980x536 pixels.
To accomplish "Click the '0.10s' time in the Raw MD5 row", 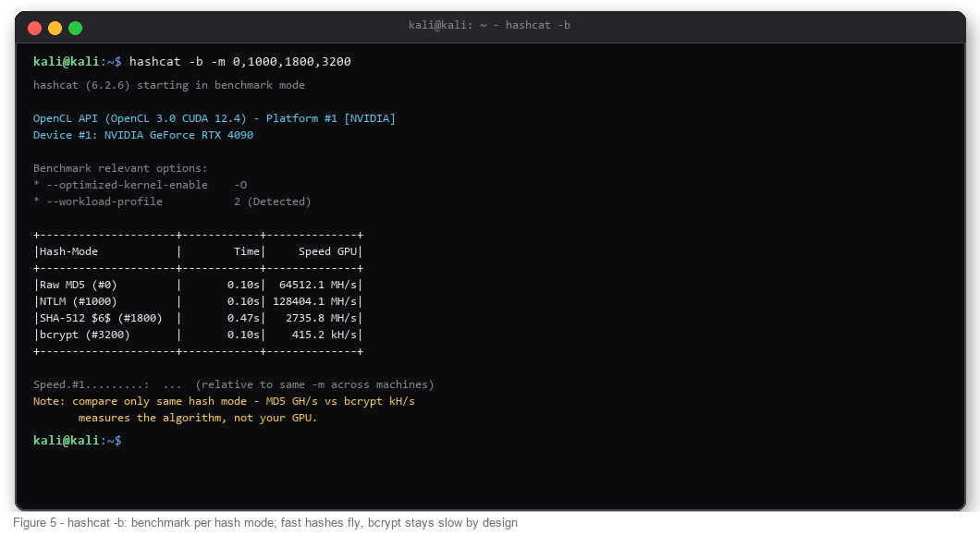I will click(244, 285).
